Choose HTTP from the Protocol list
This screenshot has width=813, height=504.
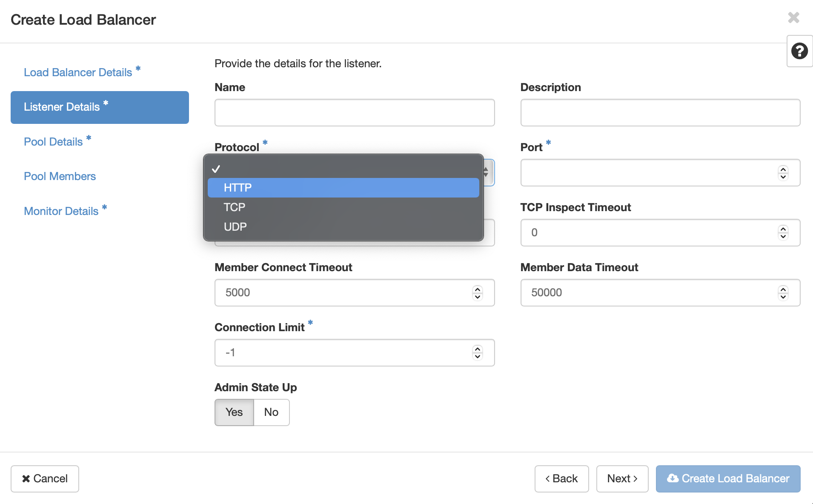(343, 188)
